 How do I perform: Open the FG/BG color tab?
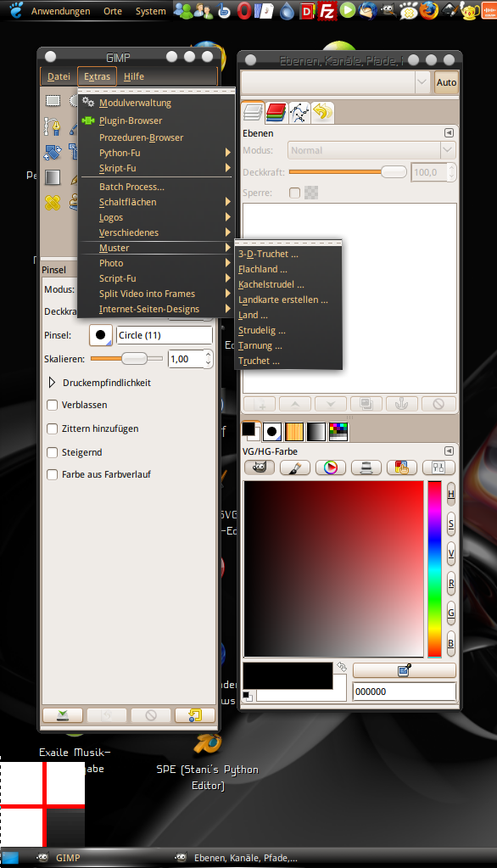pyautogui.click(x=251, y=431)
